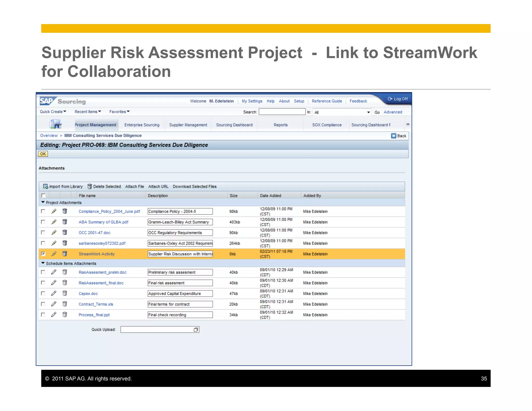Trash the sarbanesoxley072302.pdf attachment
Viewport: 532px width, 411px height.
(x=65, y=243)
